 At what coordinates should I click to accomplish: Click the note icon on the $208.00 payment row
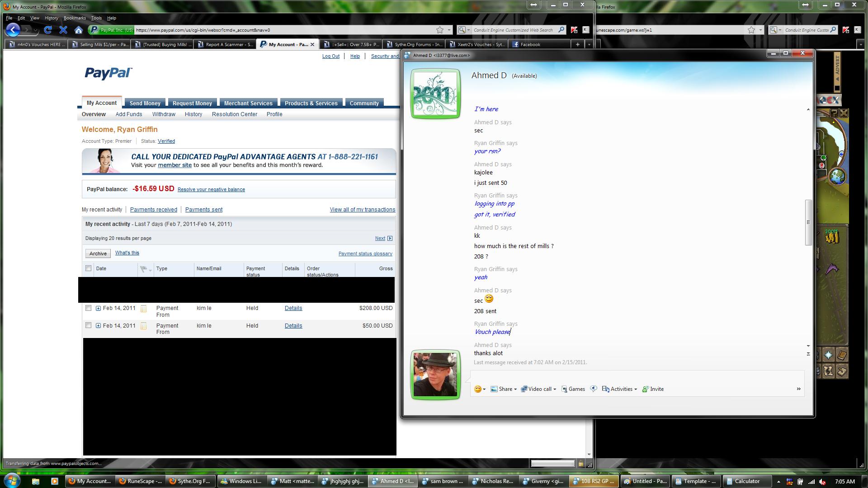[143, 309]
